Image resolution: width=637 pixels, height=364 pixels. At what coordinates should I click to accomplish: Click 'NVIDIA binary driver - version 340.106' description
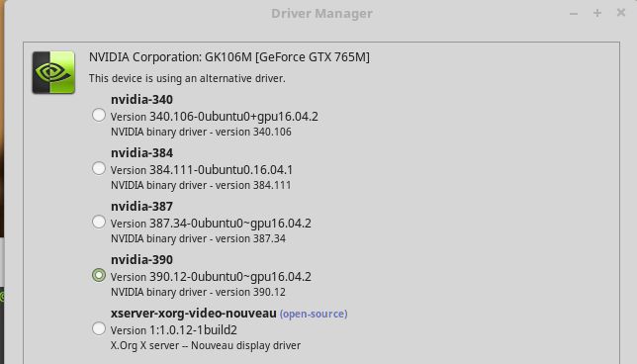pyautogui.click(x=201, y=132)
